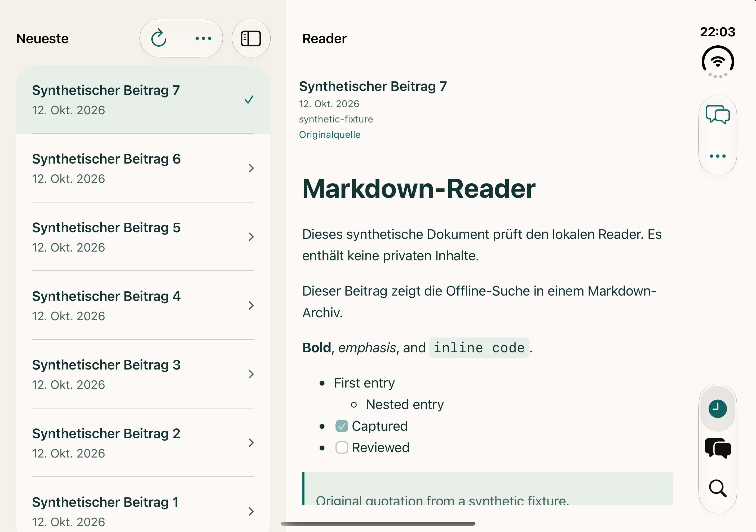Toggle the sidebar panel icon

(x=251, y=38)
